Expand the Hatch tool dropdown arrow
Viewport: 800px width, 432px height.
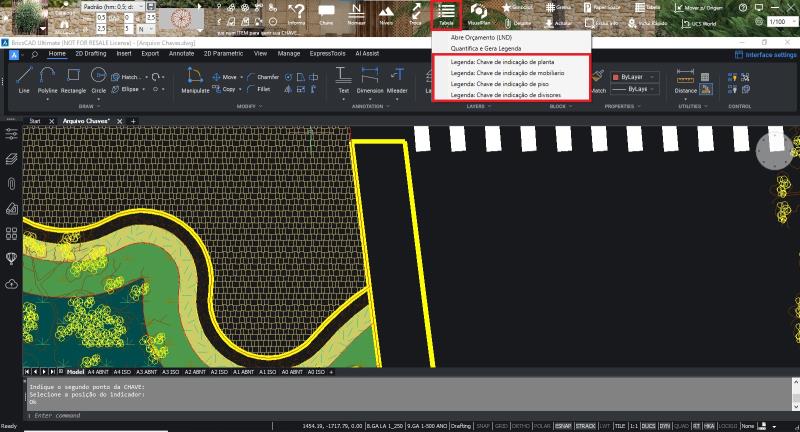tap(144, 76)
